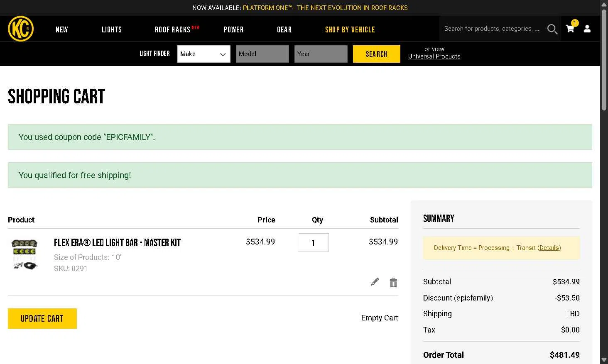Click the yellow SEARCH button
Viewport: 608px width, 364px height.
pos(377,54)
